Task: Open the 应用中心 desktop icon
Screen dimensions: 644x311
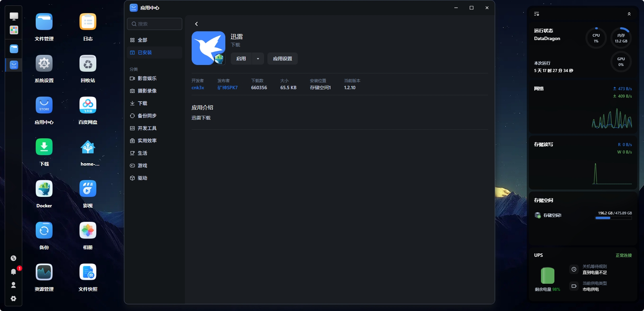Action: (44, 105)
